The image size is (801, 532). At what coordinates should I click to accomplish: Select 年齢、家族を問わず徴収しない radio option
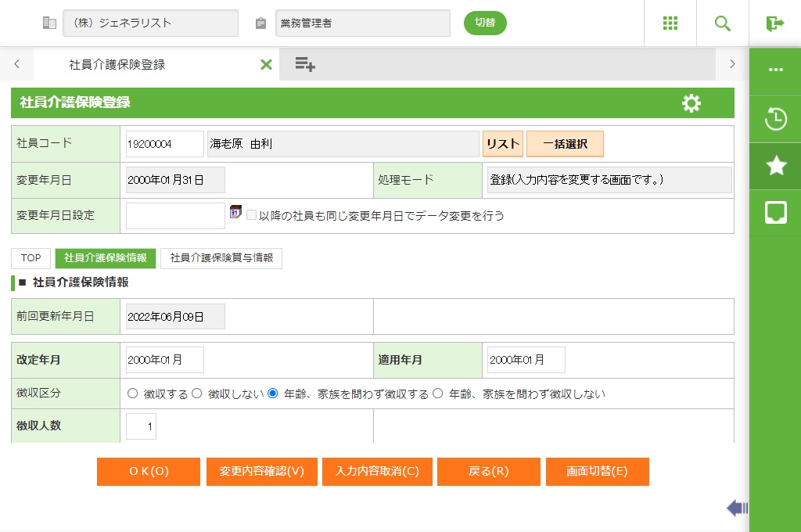tap(438, 394)
